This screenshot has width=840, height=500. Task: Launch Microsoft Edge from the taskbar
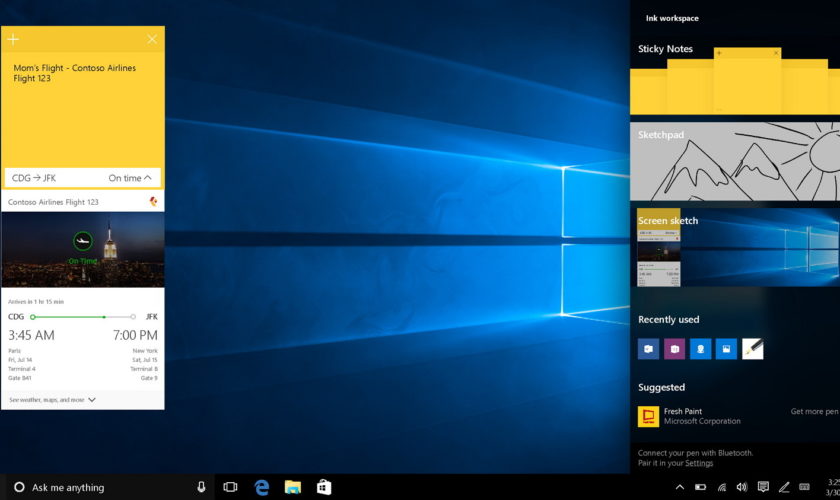tap(262, 487)
